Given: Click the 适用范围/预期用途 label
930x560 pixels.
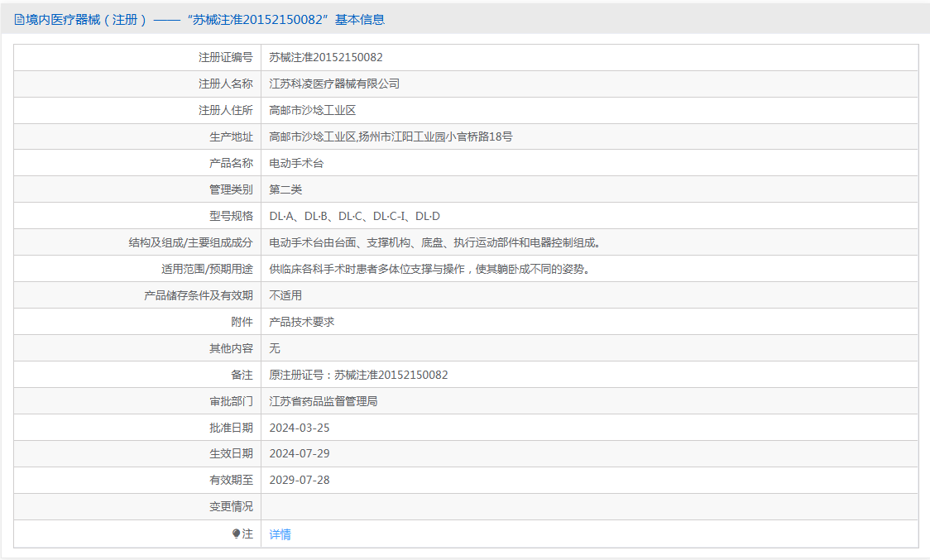Looking at the screenshot, I should point(207,269).
